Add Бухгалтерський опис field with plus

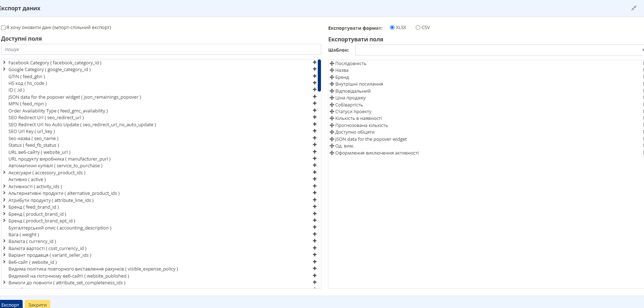[315, 227]
